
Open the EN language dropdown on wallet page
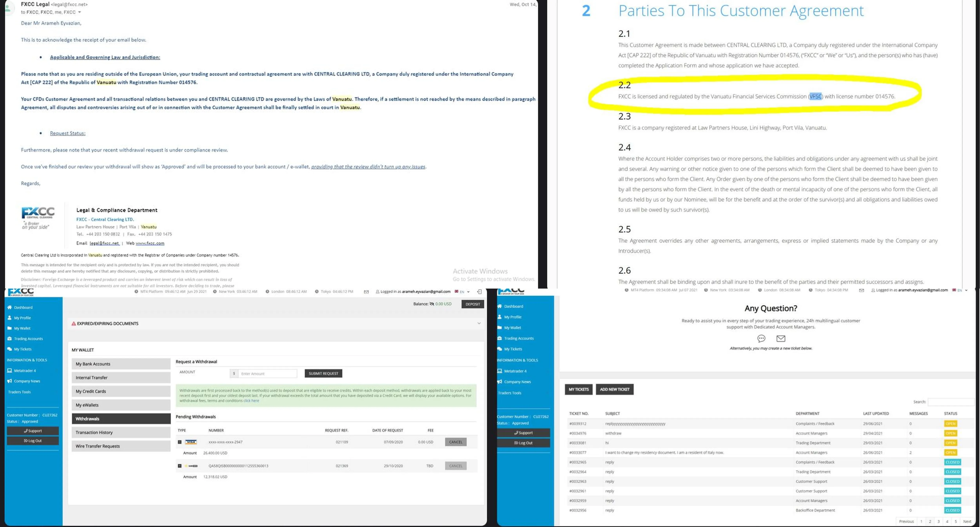coord(465,292)
